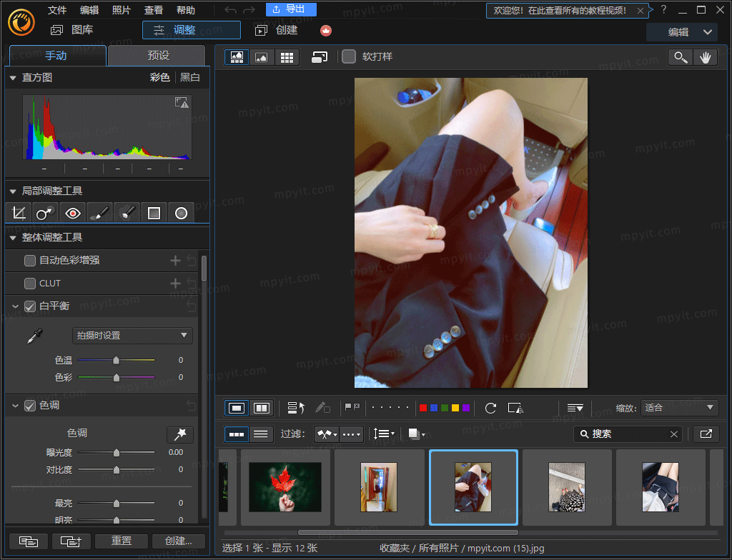Activate the hand pan tool

(705, 57)
